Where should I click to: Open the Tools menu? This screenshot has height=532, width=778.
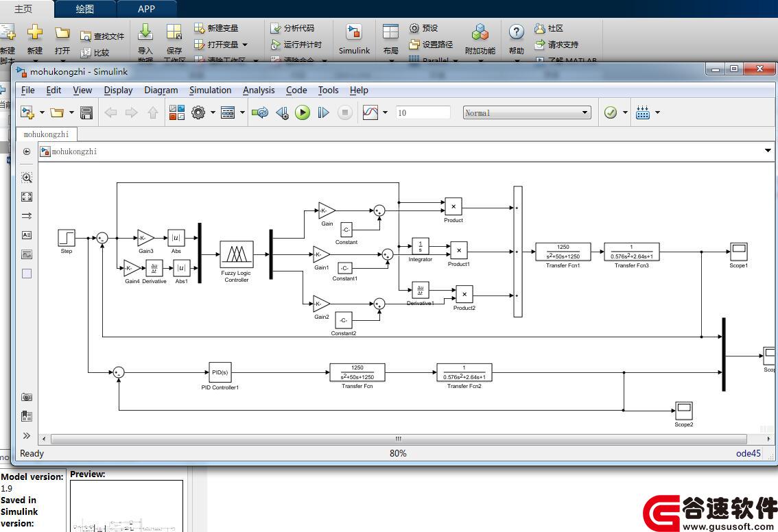(328, 90)
